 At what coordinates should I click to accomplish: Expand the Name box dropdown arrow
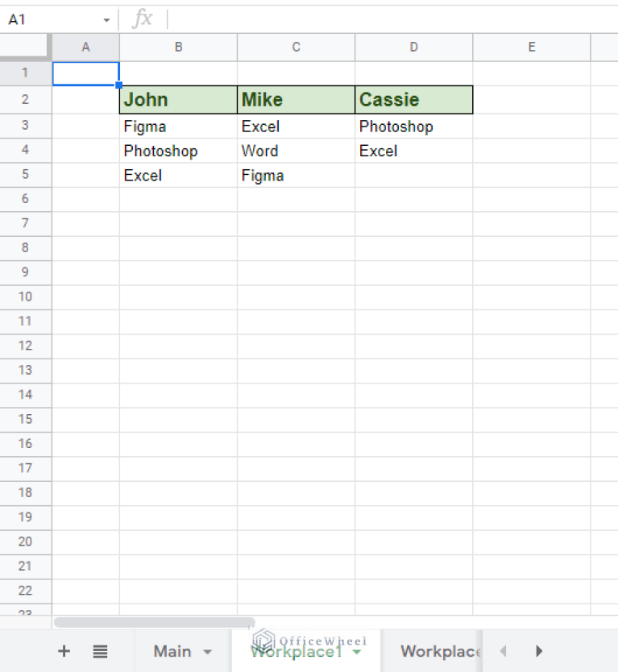106,20
